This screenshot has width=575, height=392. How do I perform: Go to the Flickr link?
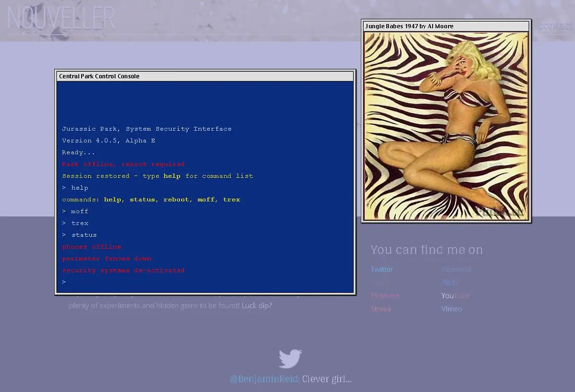click(x=449, y=282)
